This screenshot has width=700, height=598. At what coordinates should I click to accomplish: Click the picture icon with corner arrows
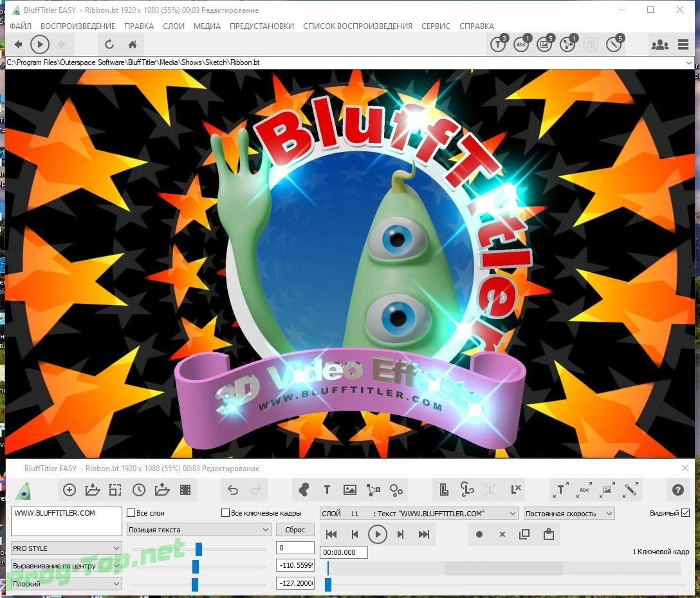pos(607,490)
